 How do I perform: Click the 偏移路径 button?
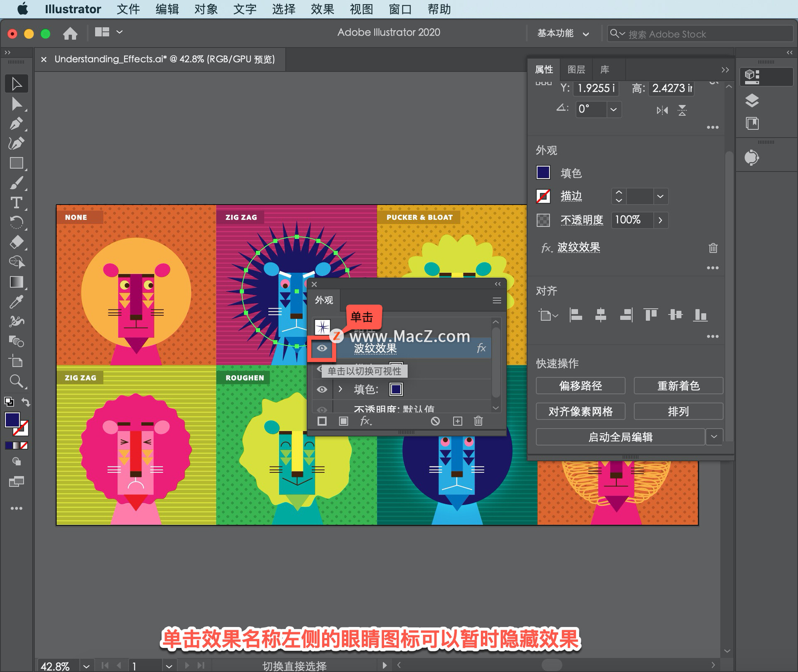pyautogui.click(x=580, y=386)
